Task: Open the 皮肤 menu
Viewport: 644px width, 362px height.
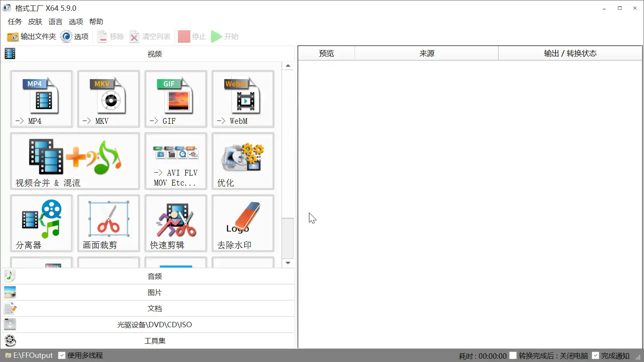Action: [x=35, y=22]
